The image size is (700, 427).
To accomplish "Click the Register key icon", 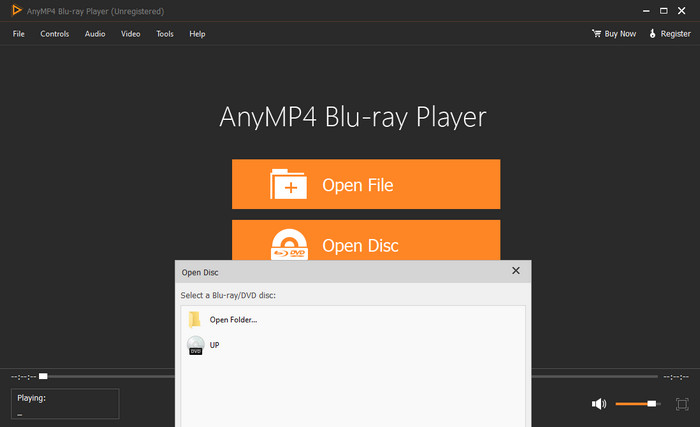I will click(653, 33).
